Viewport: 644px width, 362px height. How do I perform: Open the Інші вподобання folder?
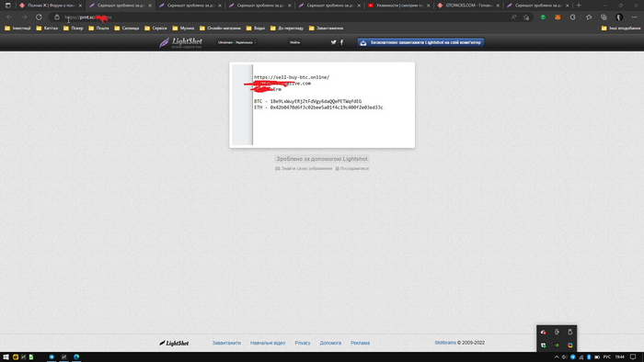point(621,28)
